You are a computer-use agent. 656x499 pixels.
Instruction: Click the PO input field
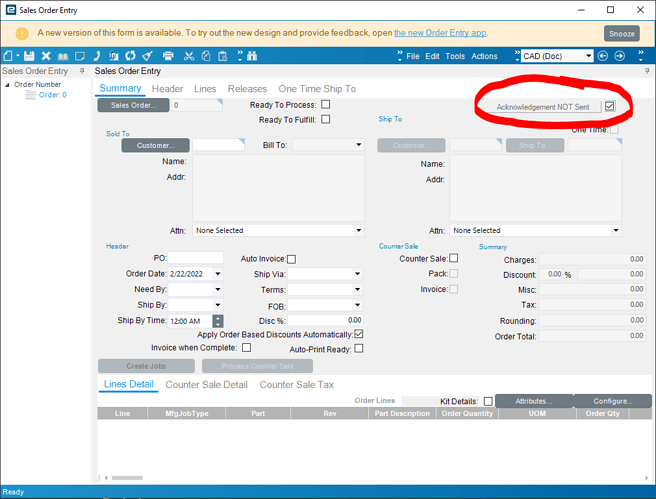point(195,258)
